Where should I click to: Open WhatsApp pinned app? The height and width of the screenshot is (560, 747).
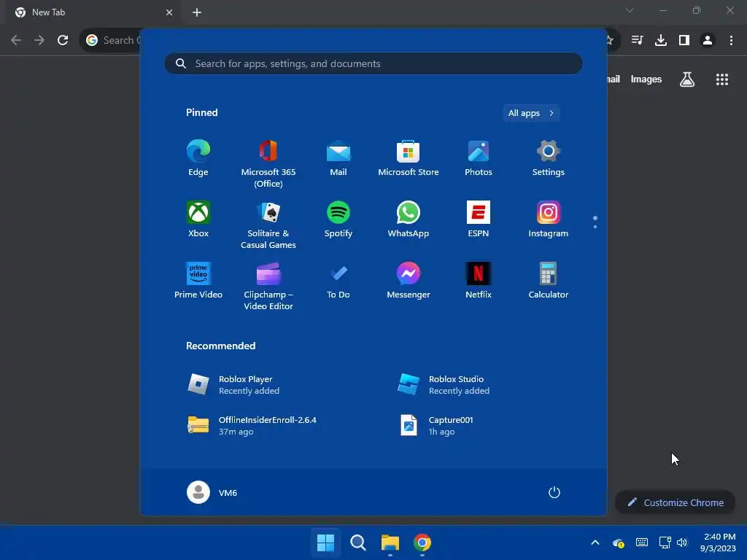[x=409, y=220]
